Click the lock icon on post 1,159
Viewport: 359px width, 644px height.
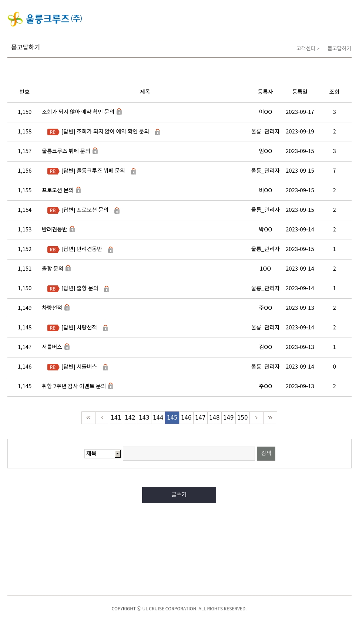tap(119, 111)
